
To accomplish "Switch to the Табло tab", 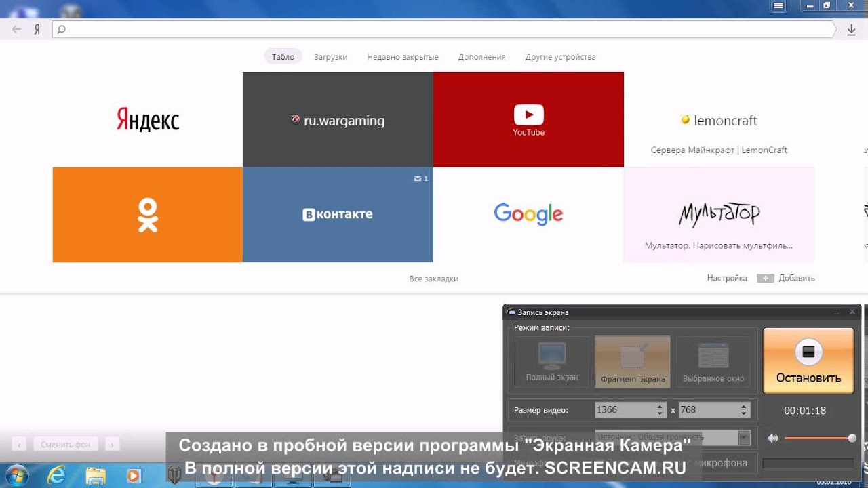I will pyautogui.click(x=283, y=57).
